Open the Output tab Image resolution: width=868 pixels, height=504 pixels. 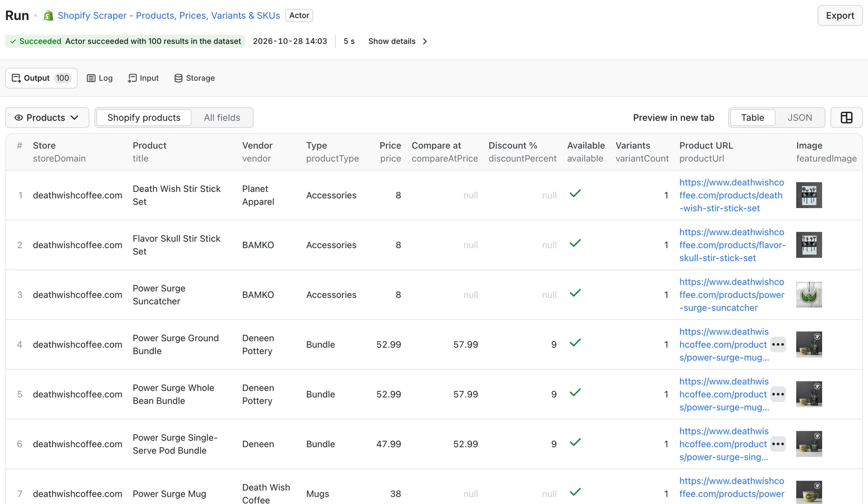41,78
